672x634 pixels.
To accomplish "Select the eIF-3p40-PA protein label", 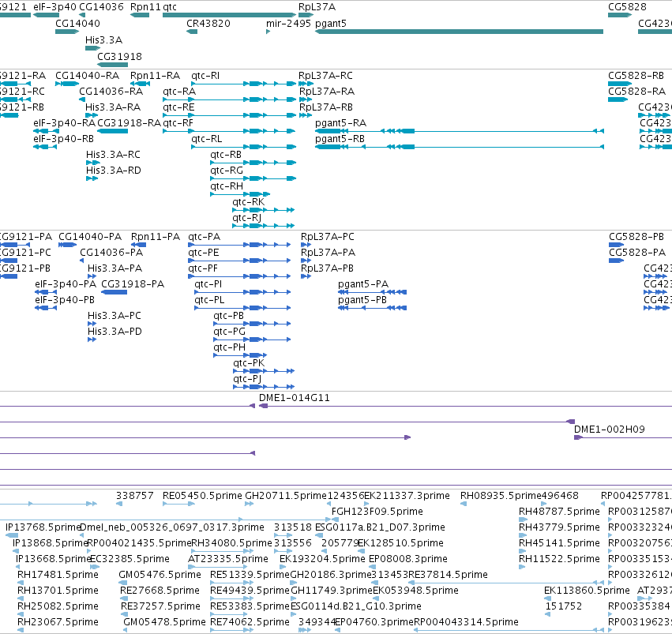I will click(66, 284).
